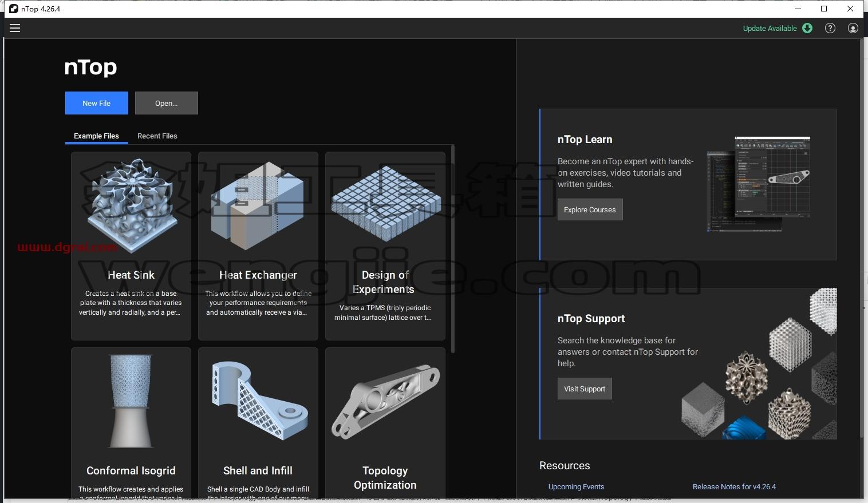The width and height of the screenshot is (868, 503).
Task: Switch to the Recent Files tab
Action: (x=157, y=136)
